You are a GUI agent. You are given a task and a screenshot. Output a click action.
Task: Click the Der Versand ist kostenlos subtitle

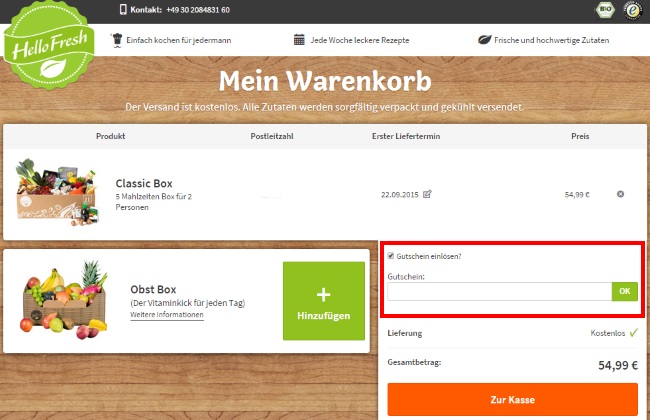325,107
